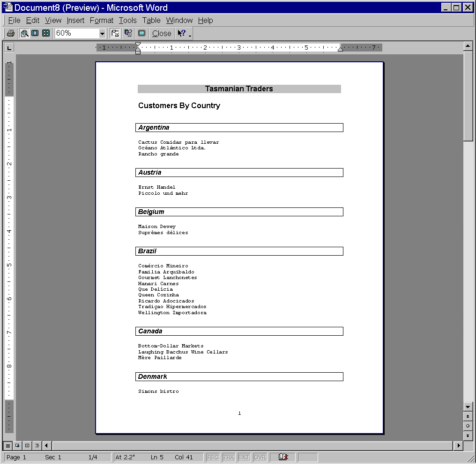Activate the Context Sensitive Help pointer

181,33
